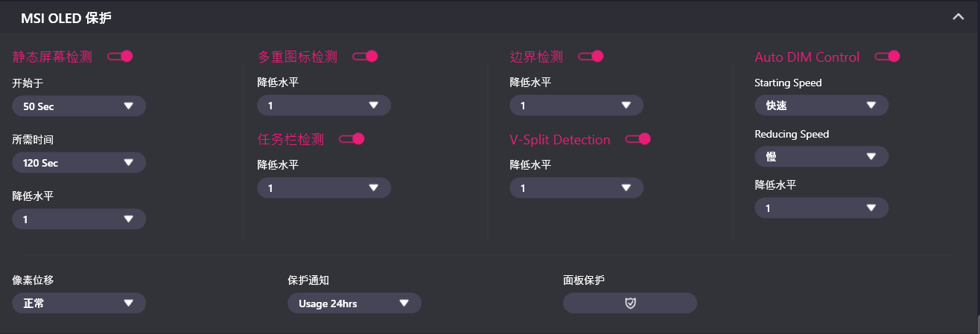980x334 pixels.
Task: Open 降低水平 dropdown under Auto DIM Control
Action: (x=821, y=208)
